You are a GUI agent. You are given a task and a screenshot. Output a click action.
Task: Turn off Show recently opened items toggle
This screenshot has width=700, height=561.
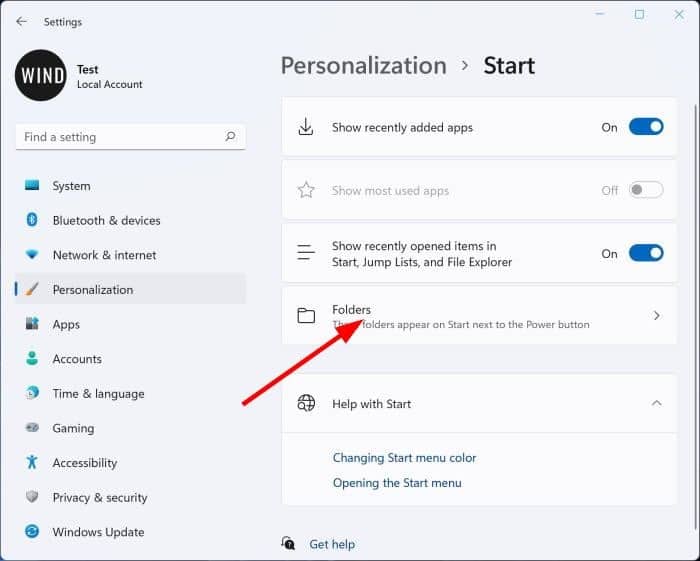coord(646,253)
